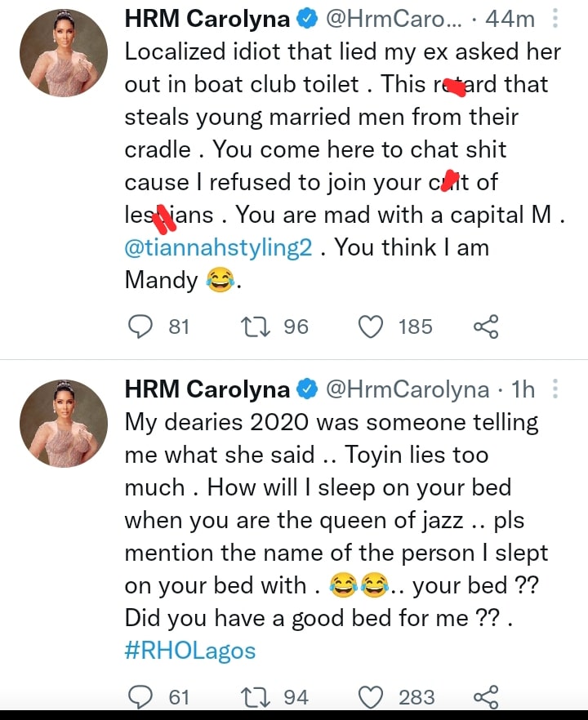Open the 1h timestamp on second tweet

522,390
